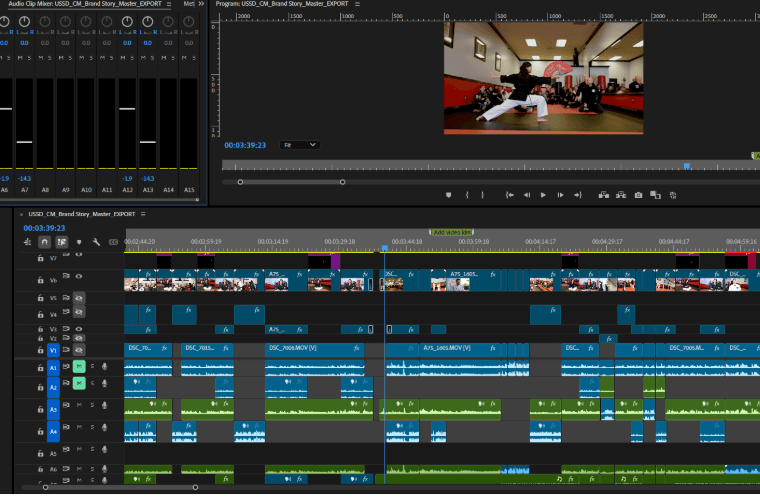Toggle Snap in timeline (magnet icon)
The image size is (760, 500).
point(44,242)
